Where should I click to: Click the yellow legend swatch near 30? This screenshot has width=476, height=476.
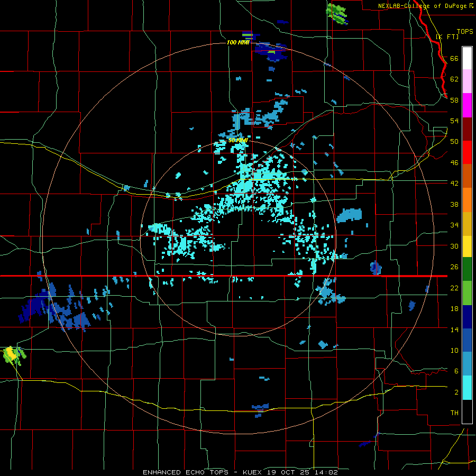coord(467,246)
